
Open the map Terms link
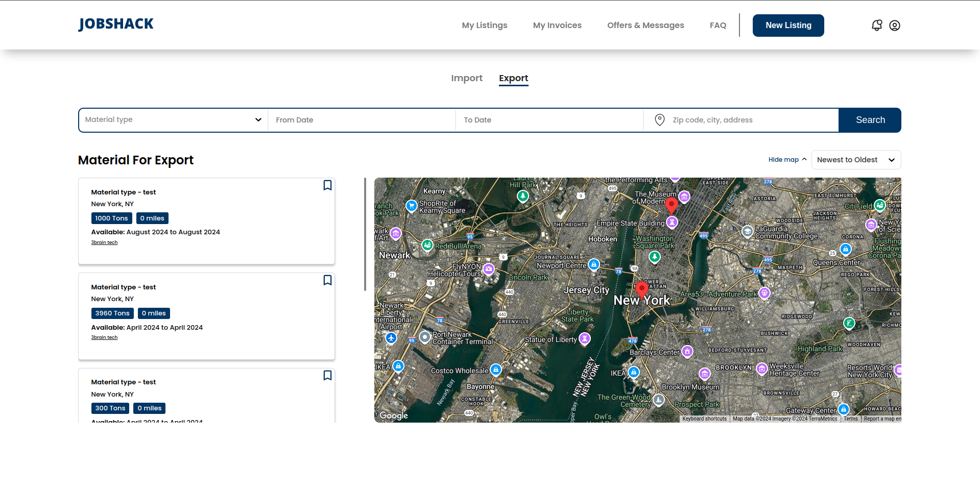coord(850,419)
